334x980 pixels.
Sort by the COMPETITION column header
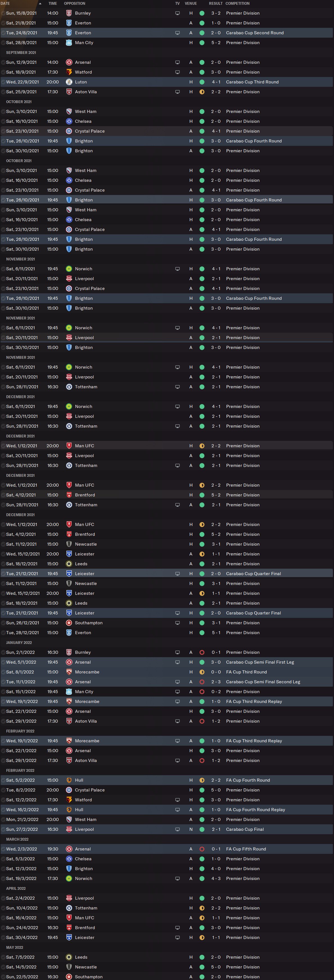[237, 3]
